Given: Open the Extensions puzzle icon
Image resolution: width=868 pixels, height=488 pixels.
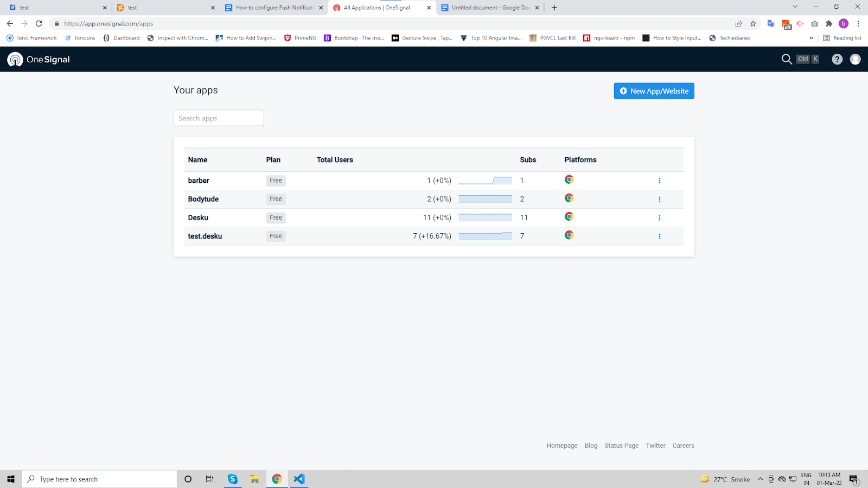Looking at the screenshot, I should [829, 23].
